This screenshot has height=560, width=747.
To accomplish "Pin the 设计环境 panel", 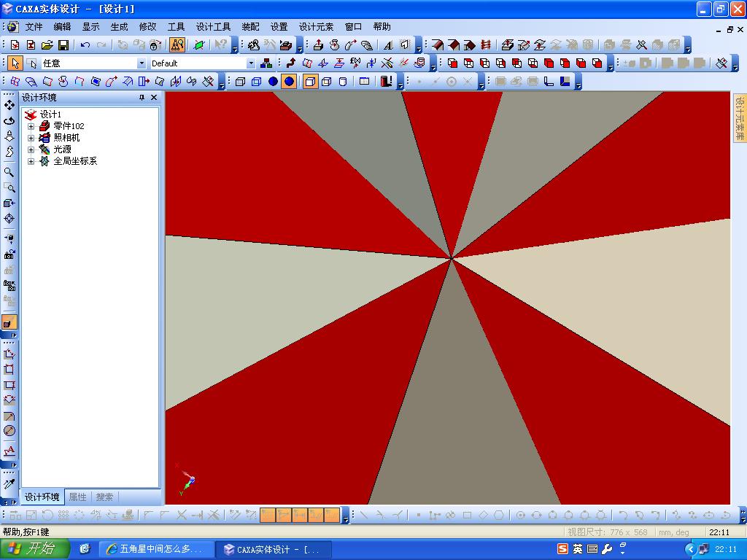I will [x=142, y=97].
